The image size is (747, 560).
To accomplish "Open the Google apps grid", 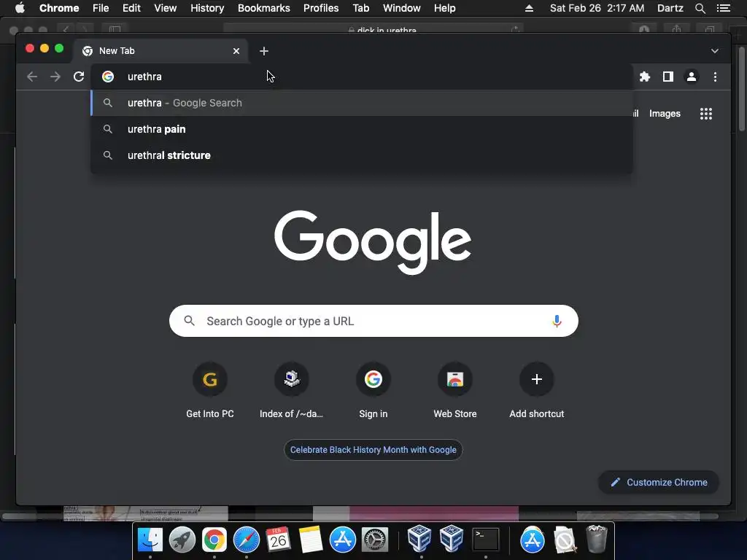I will click(706, 113).
